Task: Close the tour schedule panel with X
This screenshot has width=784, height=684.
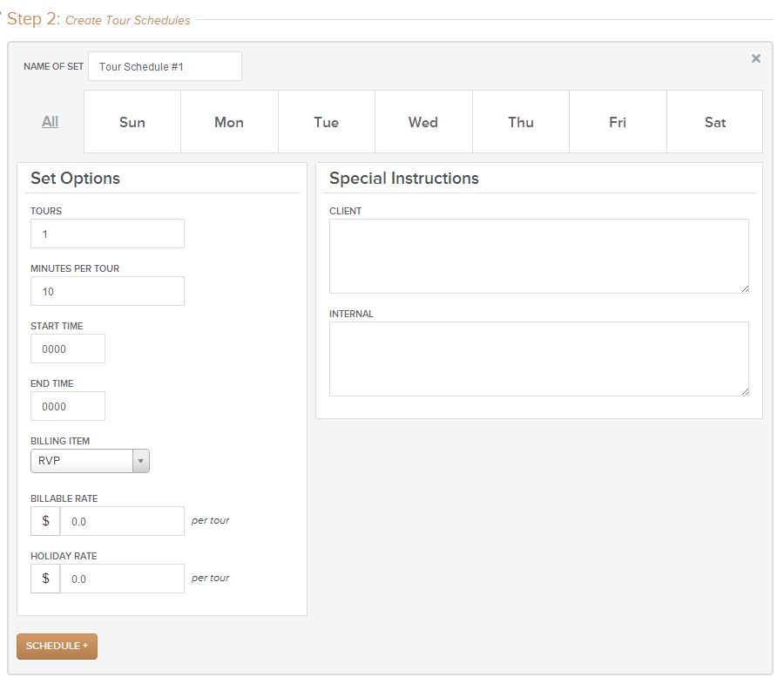Action: click(755, 58)
